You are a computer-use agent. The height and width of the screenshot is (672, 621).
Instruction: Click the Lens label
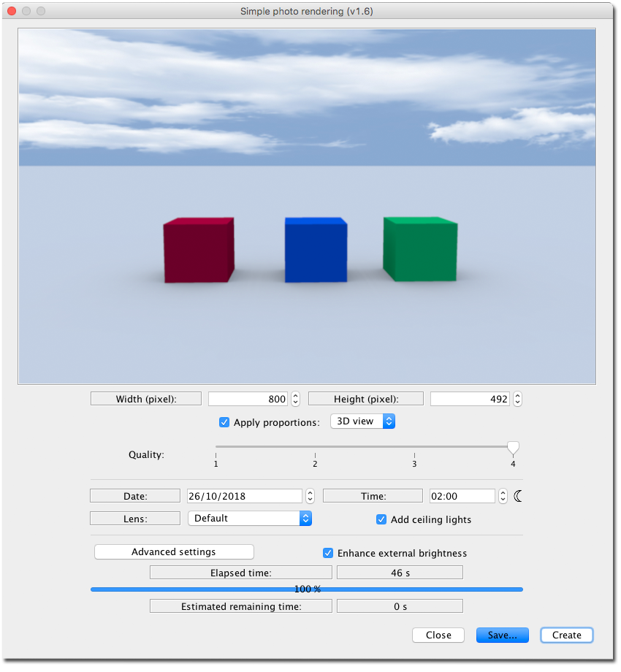[135, 519]
